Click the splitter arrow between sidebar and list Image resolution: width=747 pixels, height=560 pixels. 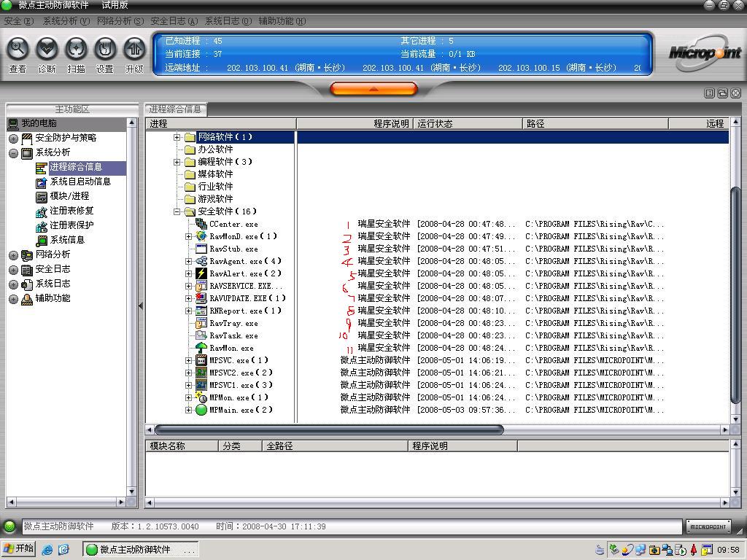[x=141, y=306]
